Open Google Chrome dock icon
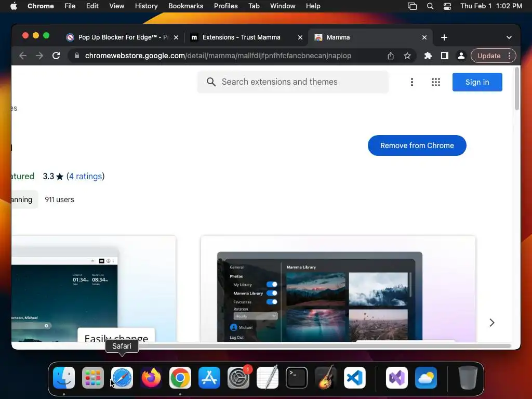Viewport: 532px width, 399px height. 180,378
